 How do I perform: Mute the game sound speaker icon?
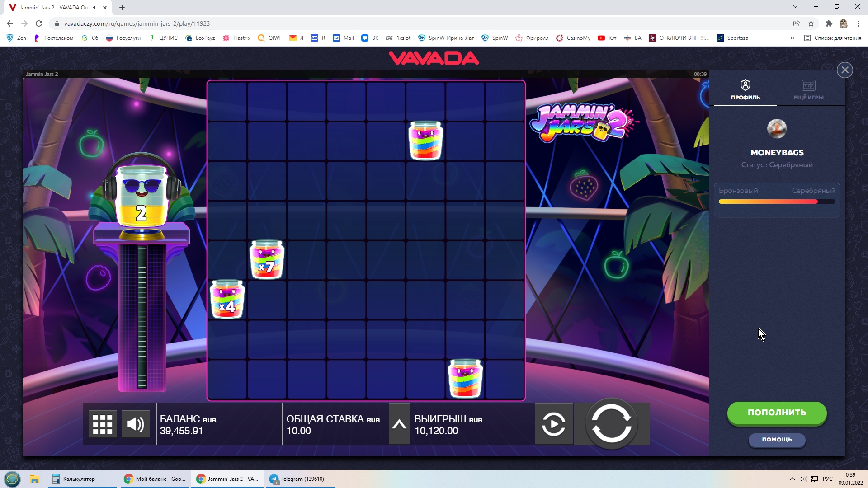136,424
